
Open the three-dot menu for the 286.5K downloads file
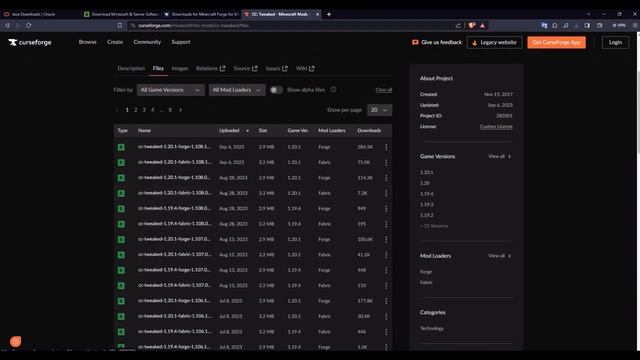click(x=386, y=147)
